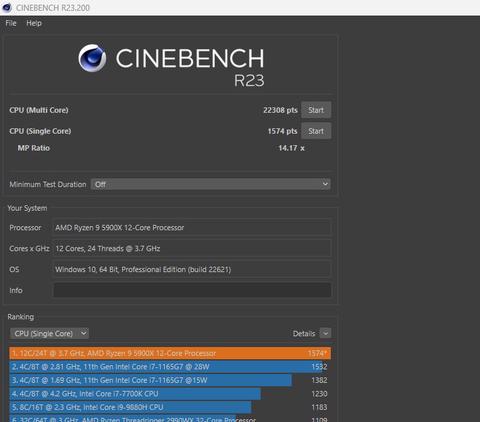Image resolution: width=480 pixels, height=422 pixels.
Task: Open the Help menu
Action: 34,23
